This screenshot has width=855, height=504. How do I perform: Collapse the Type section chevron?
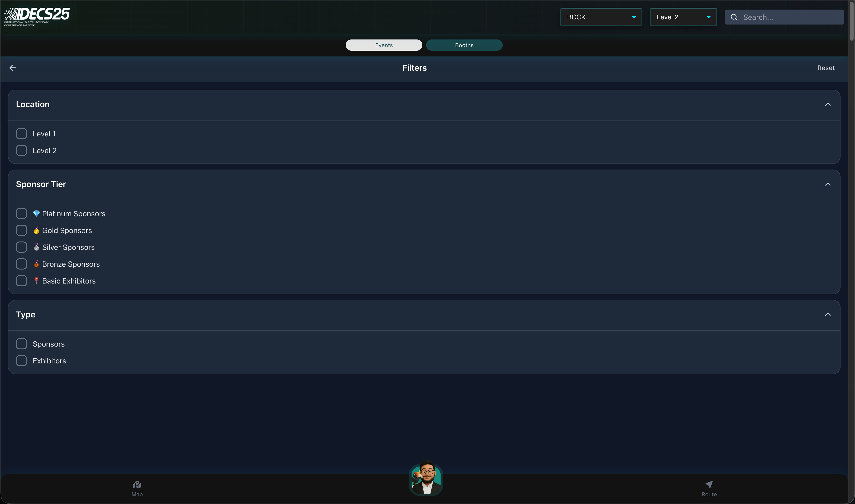point(827,315)
